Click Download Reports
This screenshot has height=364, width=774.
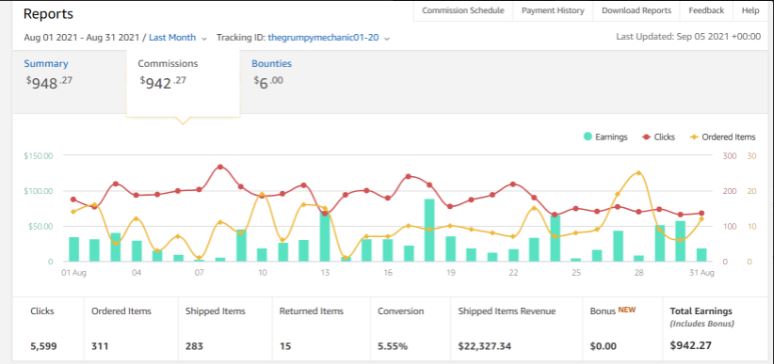tap(636, 10)
